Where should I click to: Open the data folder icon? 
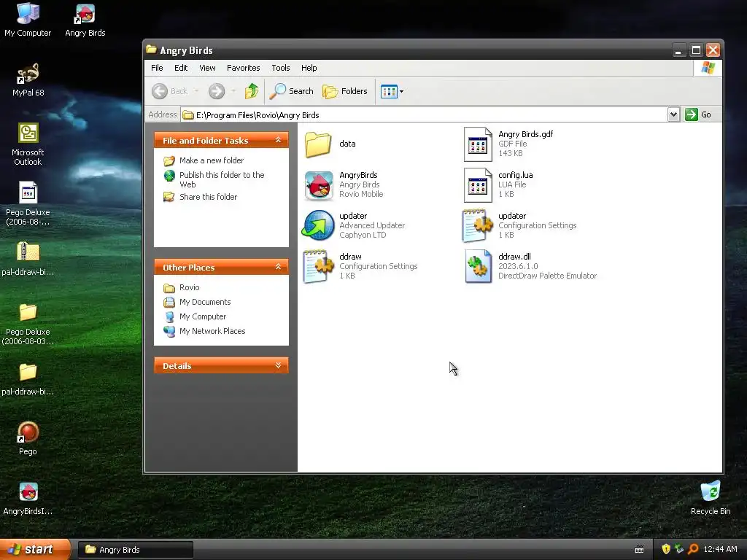[318, 144]
